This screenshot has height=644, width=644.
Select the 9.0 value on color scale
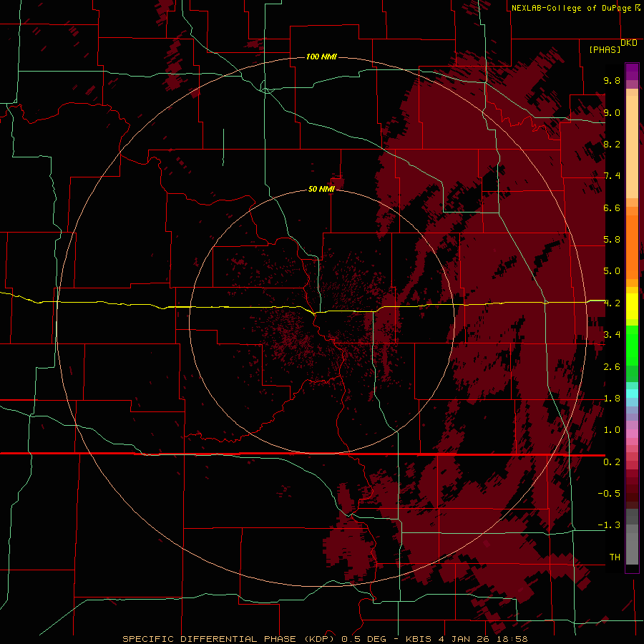click(x=612, y=112)
